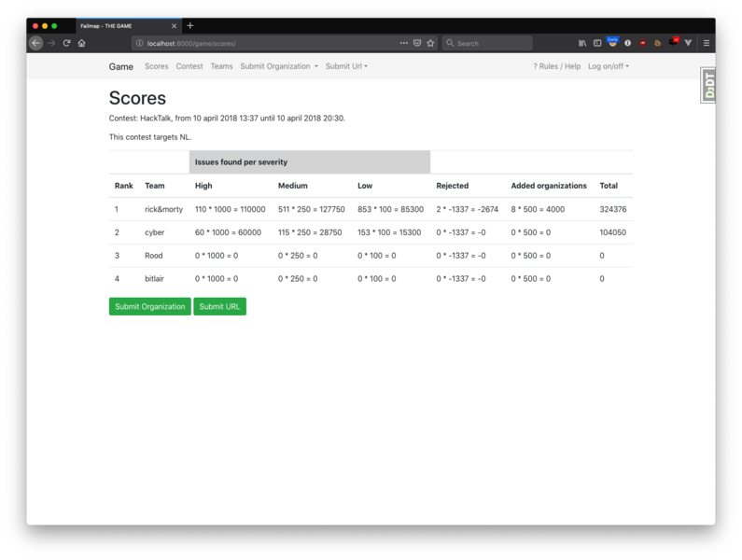The image size is (742, 560).
Task: Click the Rank column header
Action: [x=124, y=186]
